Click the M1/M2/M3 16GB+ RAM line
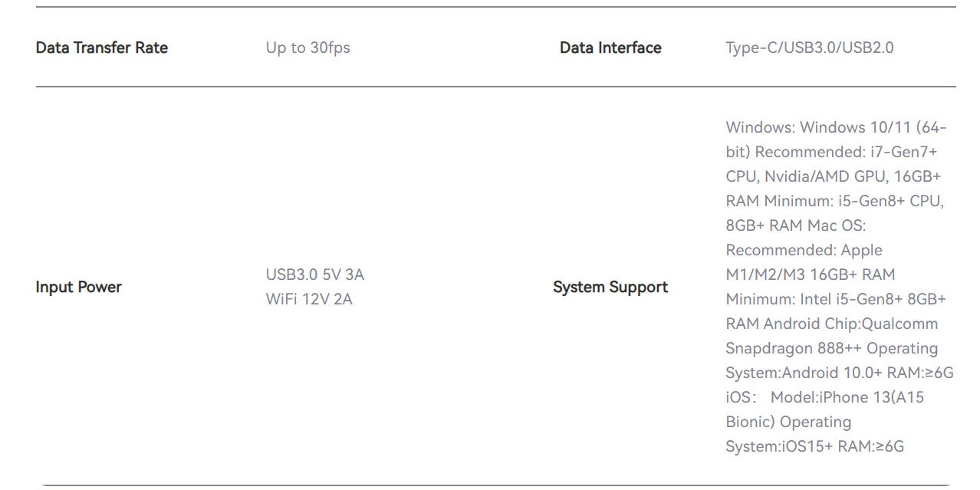This screenshot has width=980, height=490. (810, 275)
